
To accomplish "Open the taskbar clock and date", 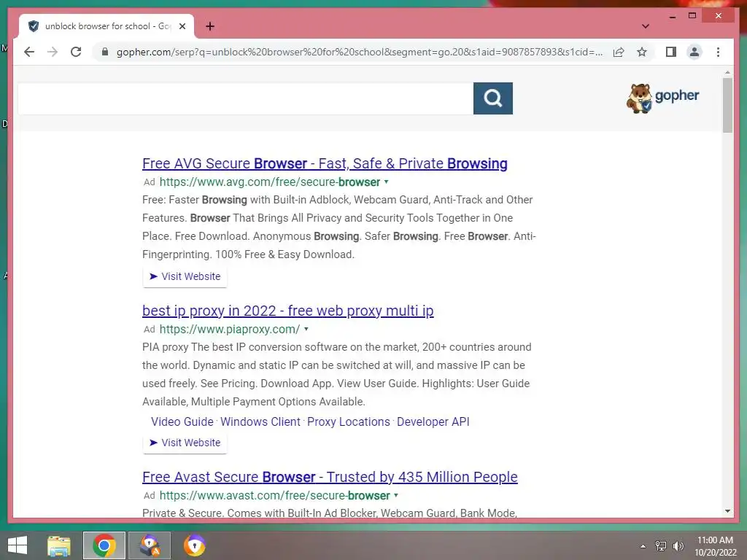I will (715, 546).
